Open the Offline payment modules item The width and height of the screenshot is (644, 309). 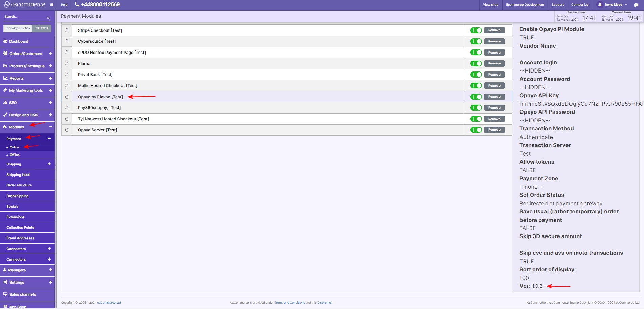(x=15, y=155)
